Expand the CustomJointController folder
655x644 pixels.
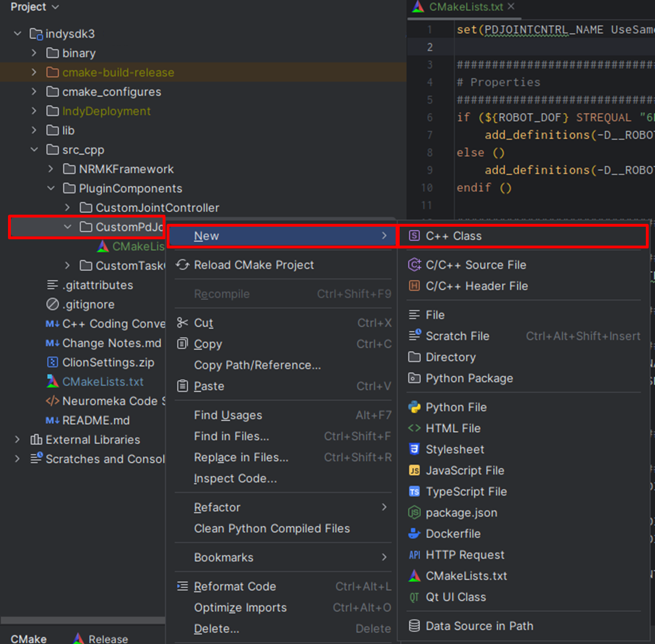coord(68,208)
